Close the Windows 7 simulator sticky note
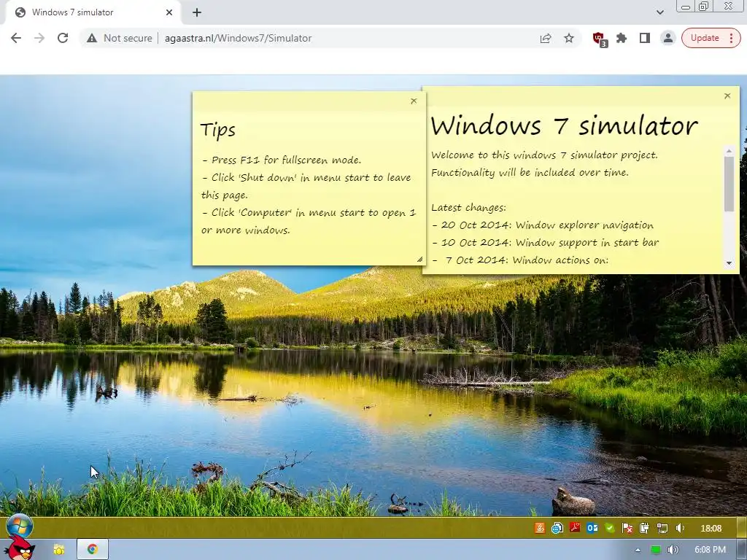 [x=727, y=96]
